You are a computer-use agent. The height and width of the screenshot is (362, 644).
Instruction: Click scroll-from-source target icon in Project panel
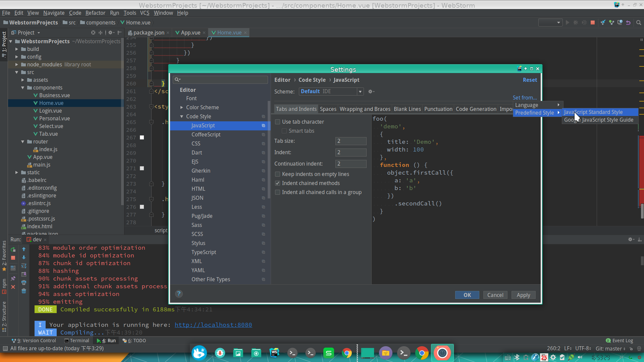(x=93, y=33)
